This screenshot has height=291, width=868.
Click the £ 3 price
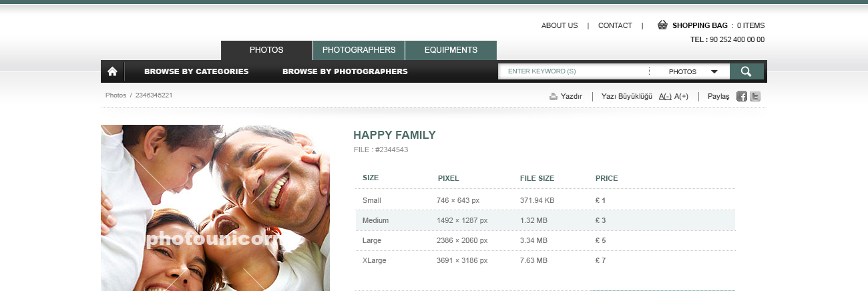pos(600,220)
